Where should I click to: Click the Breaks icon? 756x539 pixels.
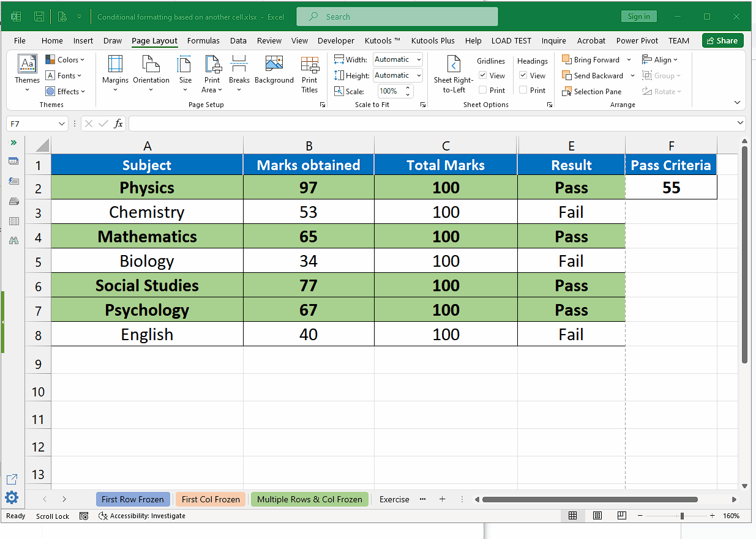(239, 73)
